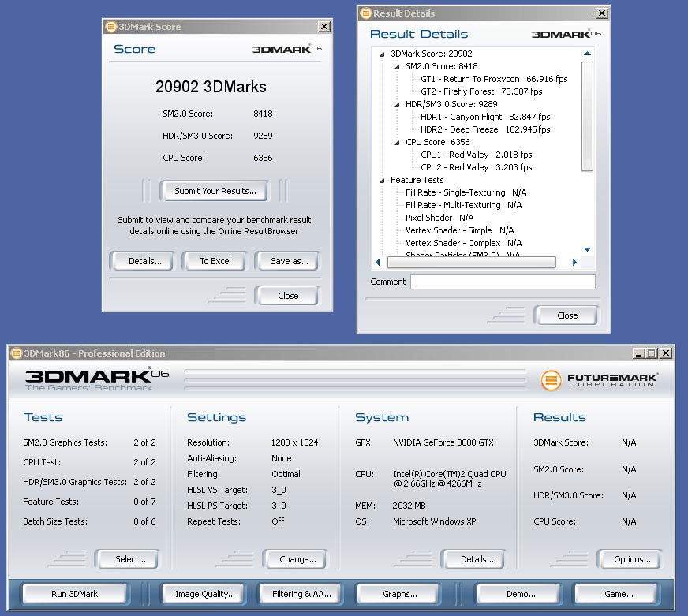Click the scroll down arrow in results tree
This screenshot has width=688, height=616.
coord(587,248)
